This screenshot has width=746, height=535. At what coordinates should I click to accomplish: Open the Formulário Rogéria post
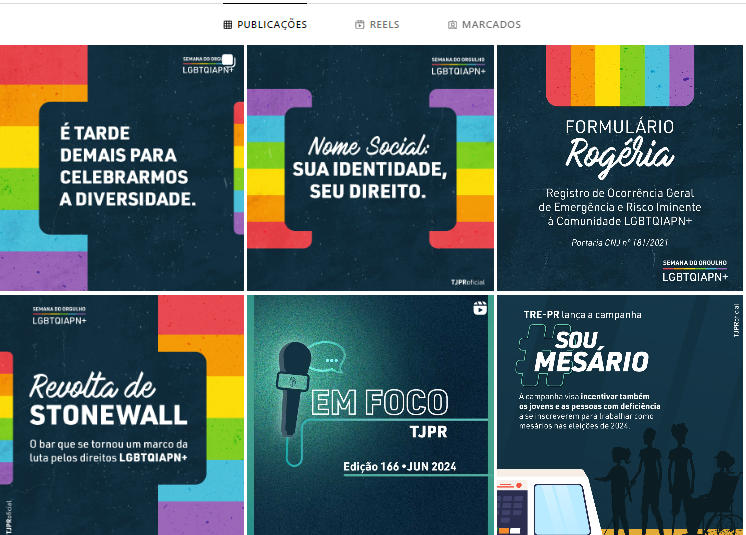(x=620, y=168)
